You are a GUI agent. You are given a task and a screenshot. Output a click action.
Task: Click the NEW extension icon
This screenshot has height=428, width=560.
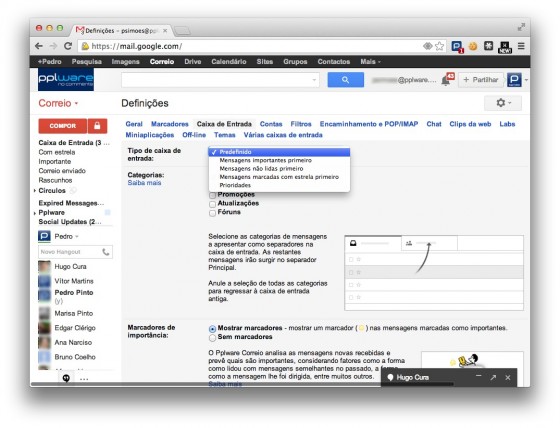[x=505, y=47]
